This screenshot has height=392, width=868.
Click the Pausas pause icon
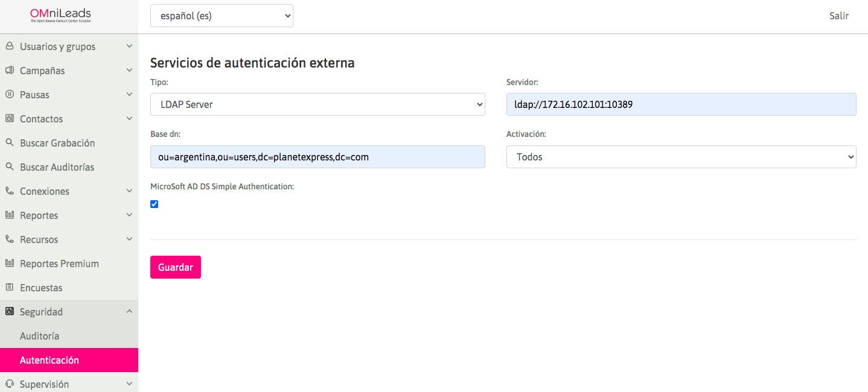tap(10, 95)
